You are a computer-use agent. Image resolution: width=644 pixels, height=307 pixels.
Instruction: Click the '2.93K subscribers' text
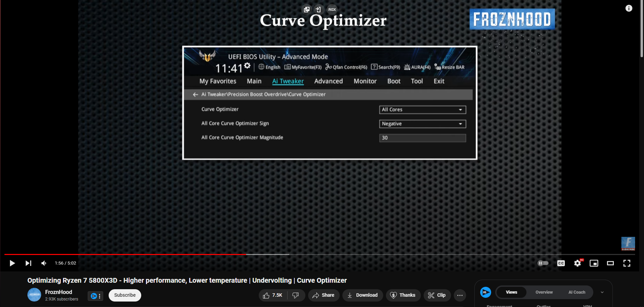pos(62,299)
